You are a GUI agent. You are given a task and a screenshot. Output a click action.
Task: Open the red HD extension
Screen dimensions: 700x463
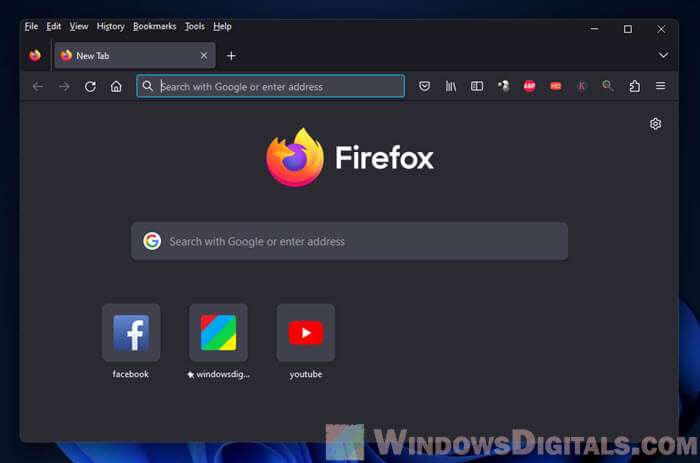pos(555,86)
